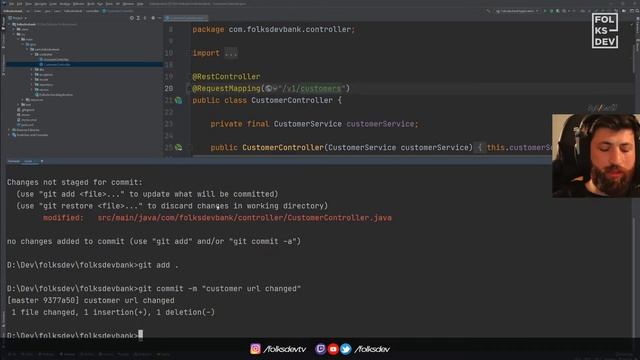Screen dimensions: 640x360
Task: Click the Spring bean gutter icon on line 21
Action: tap(179, 100)
